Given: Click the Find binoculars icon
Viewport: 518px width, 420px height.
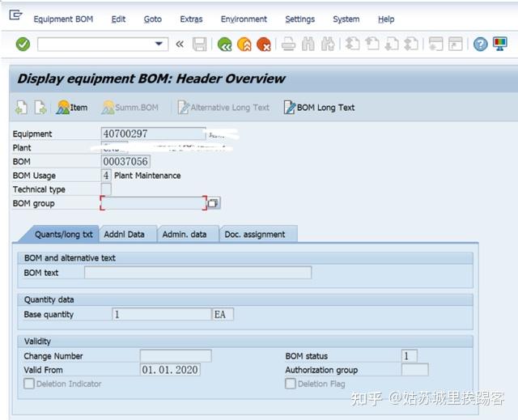Looking at the screenshot, I should (x=308, y=44).
